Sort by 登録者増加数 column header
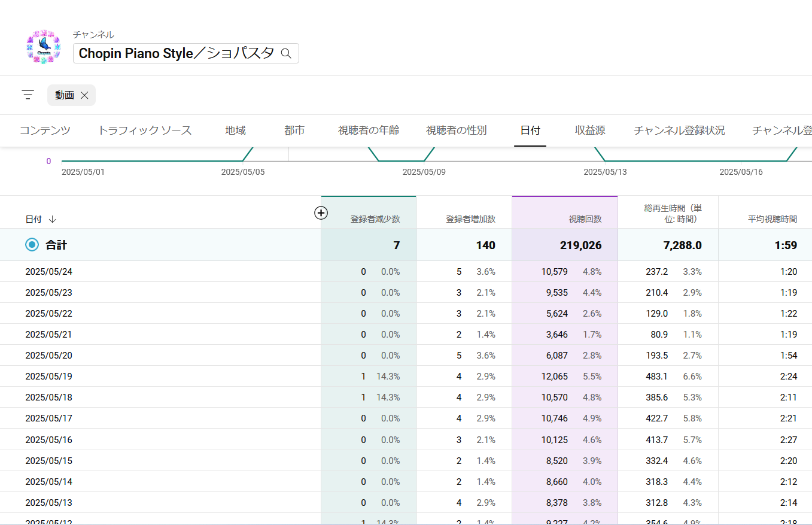This screenshot has width=812, height=525. (x=470, y=220)
